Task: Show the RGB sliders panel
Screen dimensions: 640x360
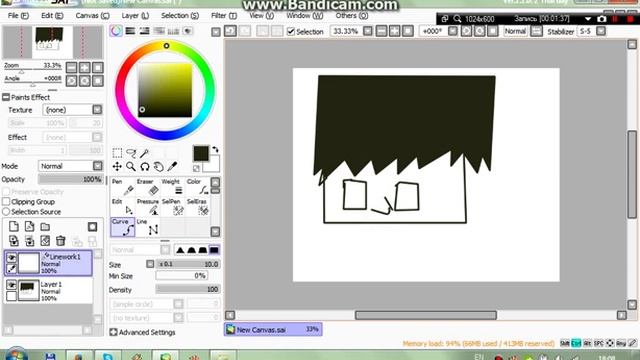Action: [130, 31]
